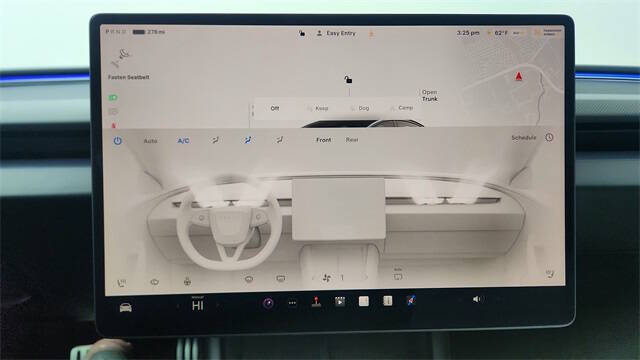
Task: Tap the green headlight indicator
Action: [113, 98]
